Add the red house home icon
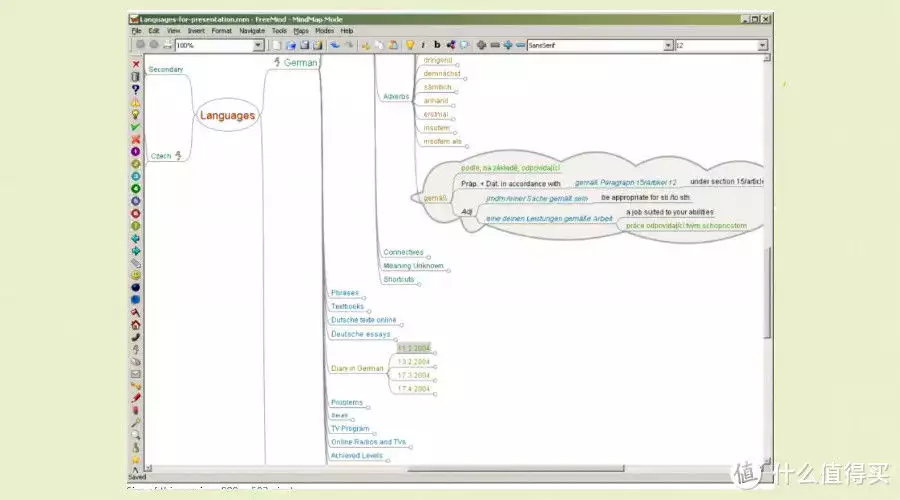Viewport: 900px width, 500px height. pyautogui.click(x=136, y=324)
